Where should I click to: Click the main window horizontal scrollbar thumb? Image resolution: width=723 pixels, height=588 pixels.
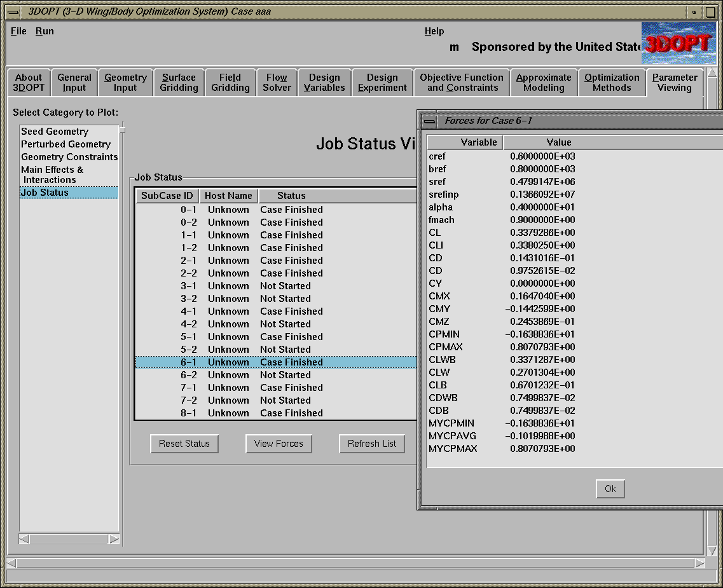pos(355,563)
